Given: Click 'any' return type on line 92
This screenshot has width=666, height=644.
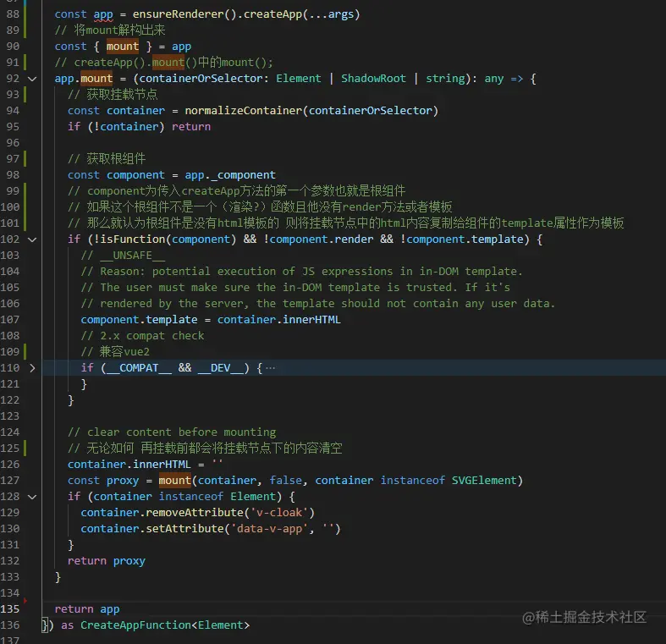Looking at the screenshot, I should 493,79.
